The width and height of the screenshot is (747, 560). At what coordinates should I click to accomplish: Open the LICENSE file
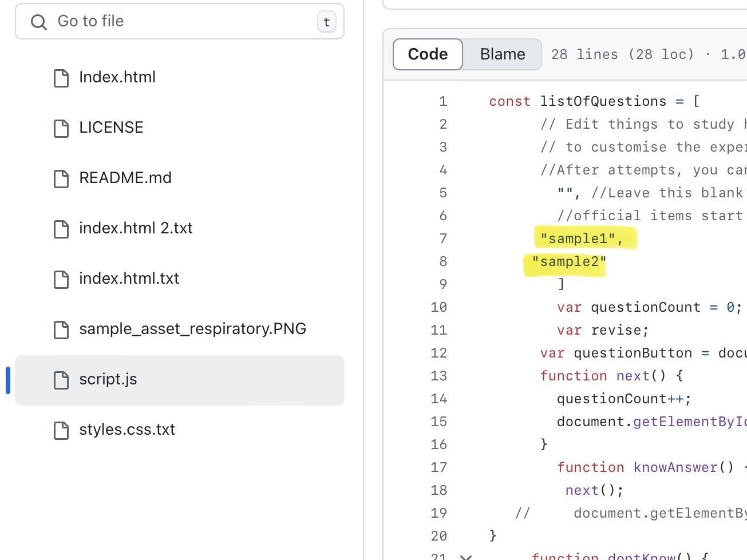pyautogui.click(x=111, y=128)
